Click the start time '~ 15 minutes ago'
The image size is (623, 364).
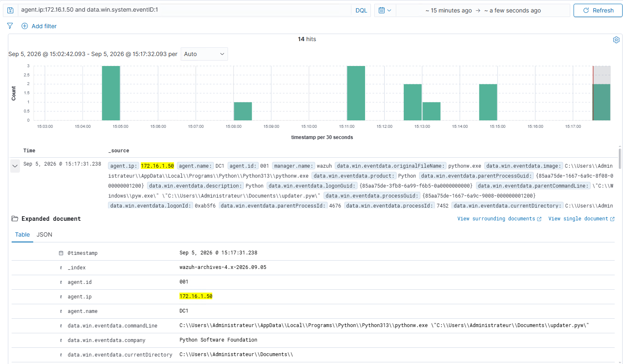[449, 10]
